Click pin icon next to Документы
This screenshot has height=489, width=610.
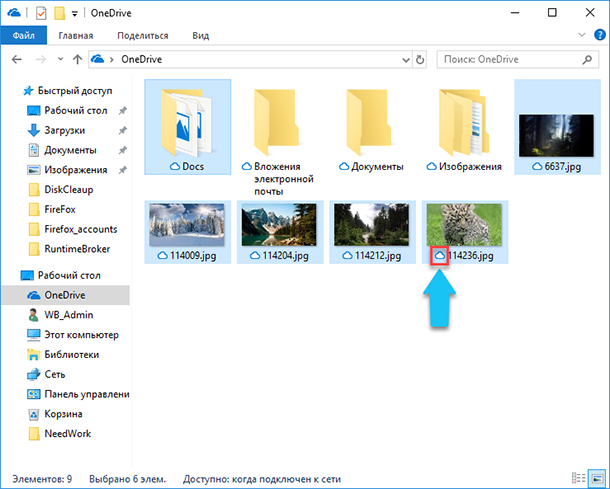click(x=123, y=150)
